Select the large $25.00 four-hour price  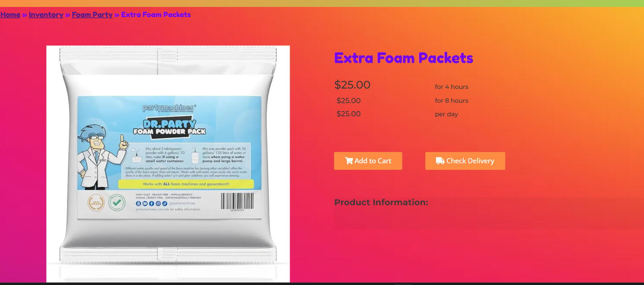point(352,85)
